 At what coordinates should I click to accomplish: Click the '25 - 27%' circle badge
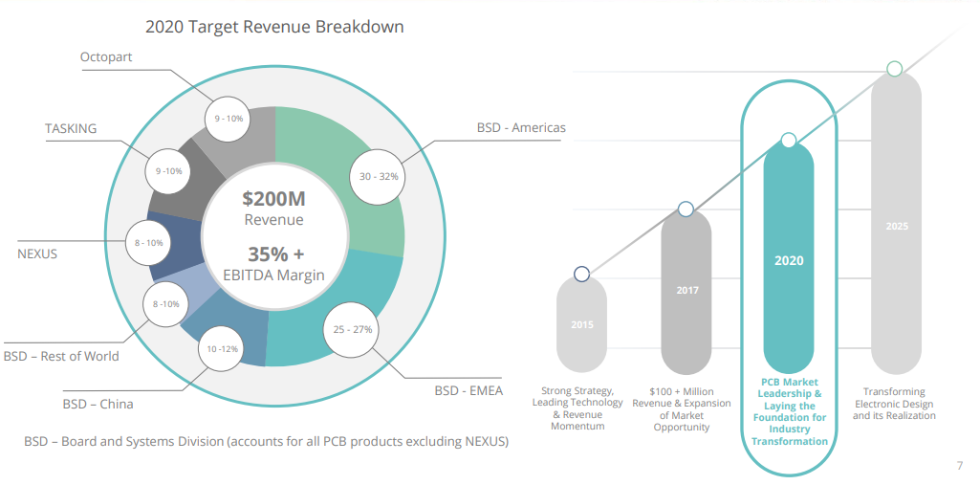coord(353,329)
